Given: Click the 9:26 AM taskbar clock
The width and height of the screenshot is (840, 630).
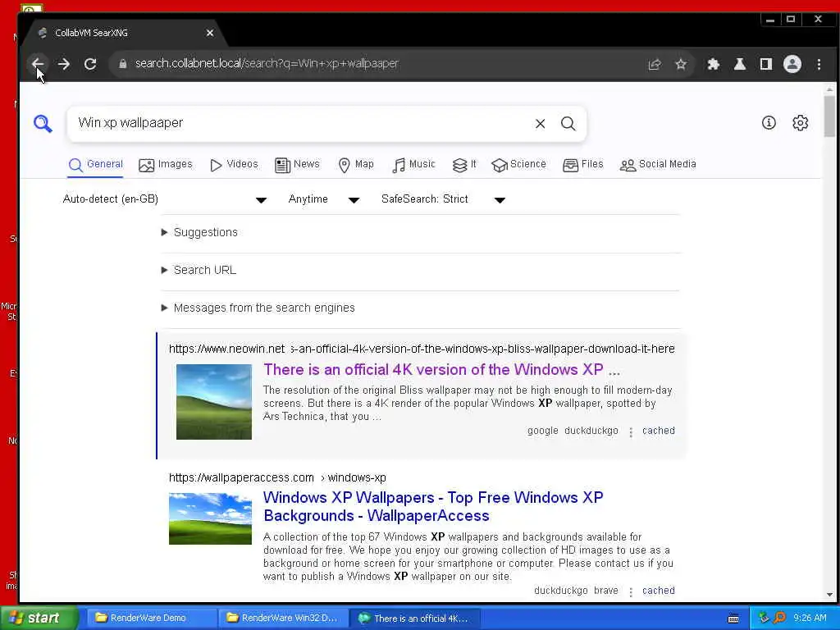Looking at the screenshot, I should pyautogui.click(x=810, y=618).
